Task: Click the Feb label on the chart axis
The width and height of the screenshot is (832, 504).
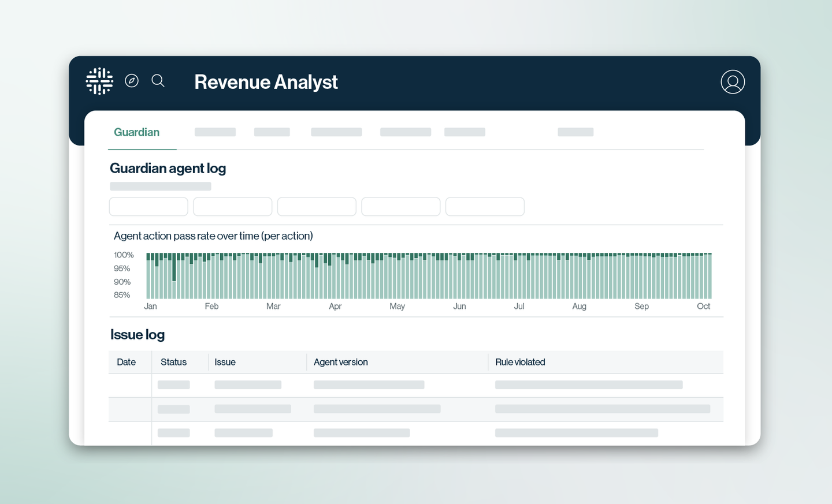Action: (211, 306)
